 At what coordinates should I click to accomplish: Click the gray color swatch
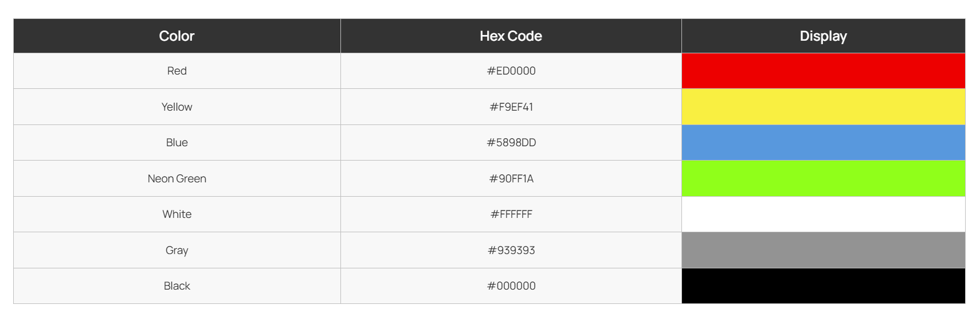(823, 250)
